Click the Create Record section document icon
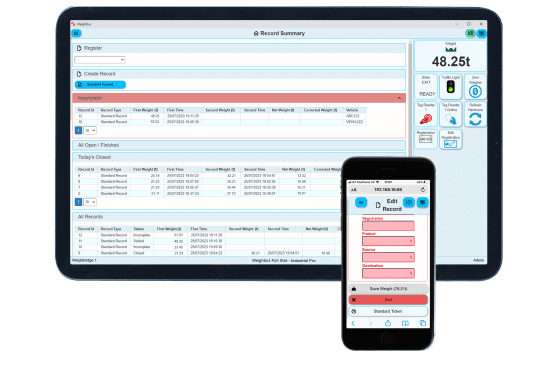Image resolution: width=560 pixels, height=378 pixels. tap(79, 74)
